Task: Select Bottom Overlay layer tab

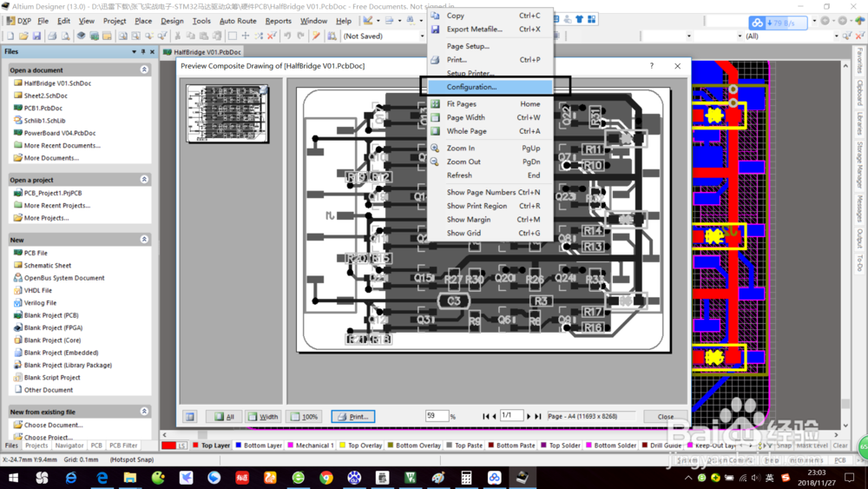Action: [413, 446]
